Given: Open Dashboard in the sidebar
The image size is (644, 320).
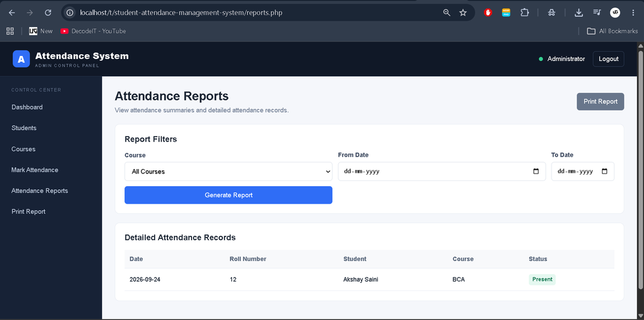Looking at the screenshot, I should (27, 108).
